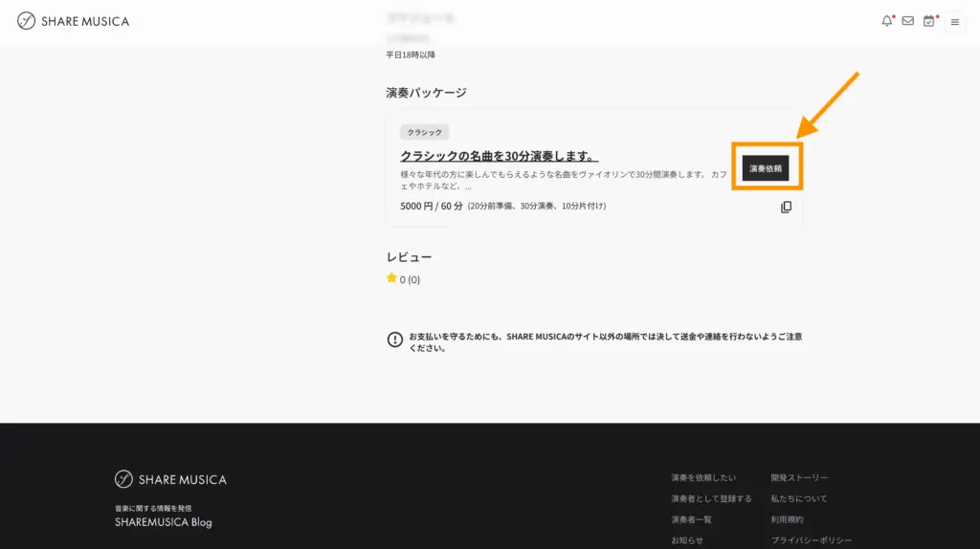Screen dimensions: 980x549
Task: Open 演奏者として登録する footer link
Action: click(x=711, y=498)
